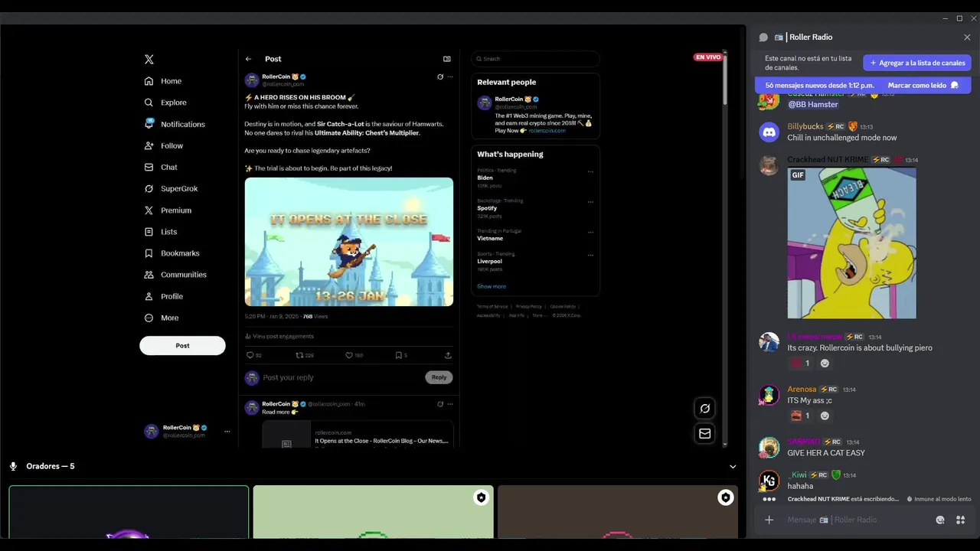Click the floating Grok button
The image size is (980, 551).
click(x=705, y=409)
